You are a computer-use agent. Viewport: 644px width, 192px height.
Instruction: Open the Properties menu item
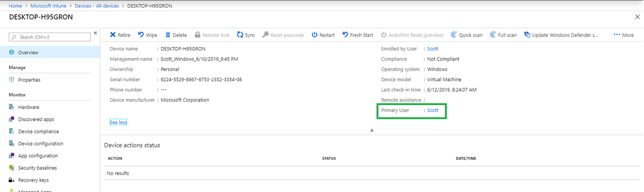click(x=50, y=80)
